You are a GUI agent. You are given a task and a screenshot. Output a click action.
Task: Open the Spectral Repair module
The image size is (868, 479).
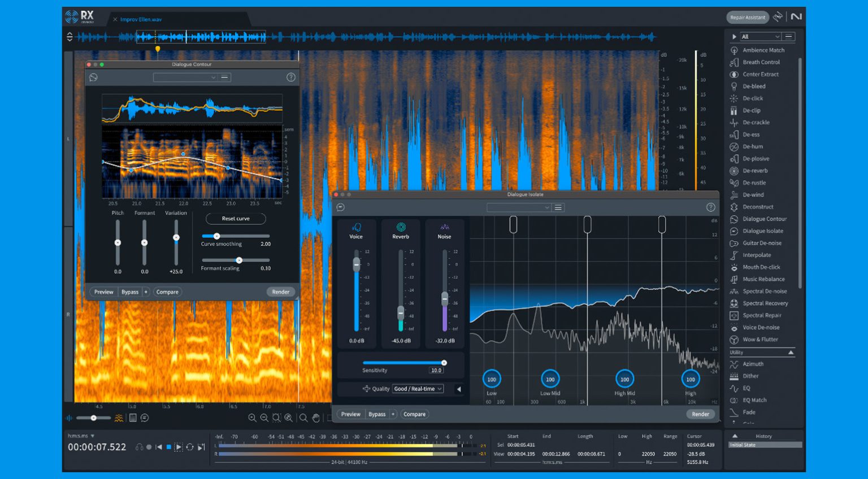click(759, 315)
